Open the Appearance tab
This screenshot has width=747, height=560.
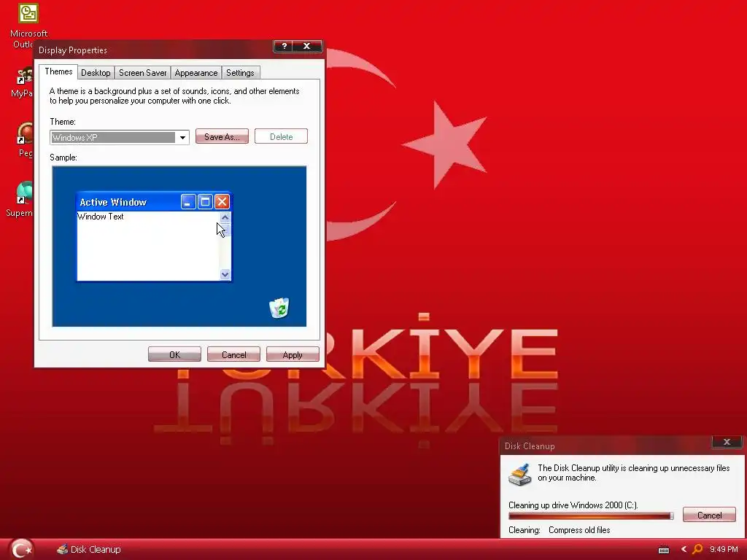tap(196, 73)
